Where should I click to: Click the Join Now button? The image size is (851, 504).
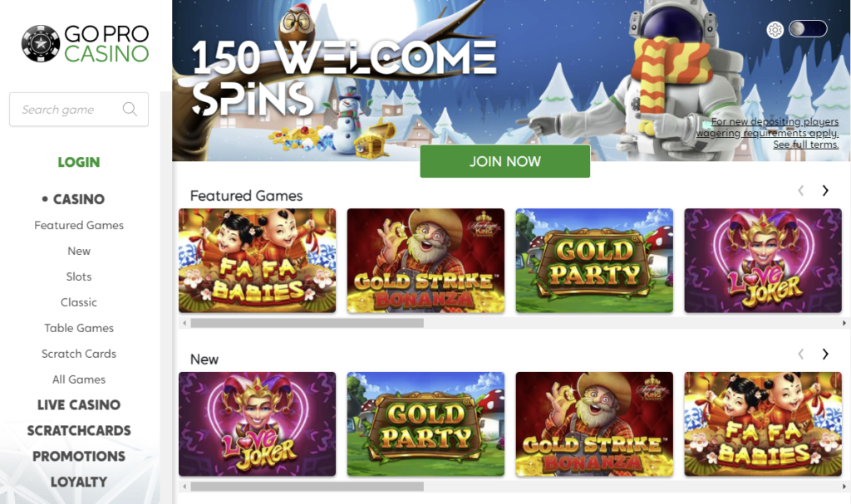pos(504,161)
